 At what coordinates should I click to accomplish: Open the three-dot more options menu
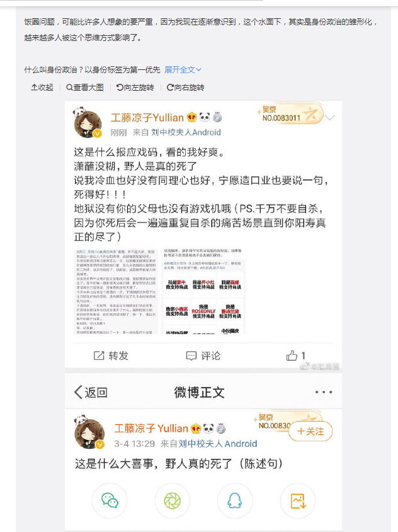[324, 392]
